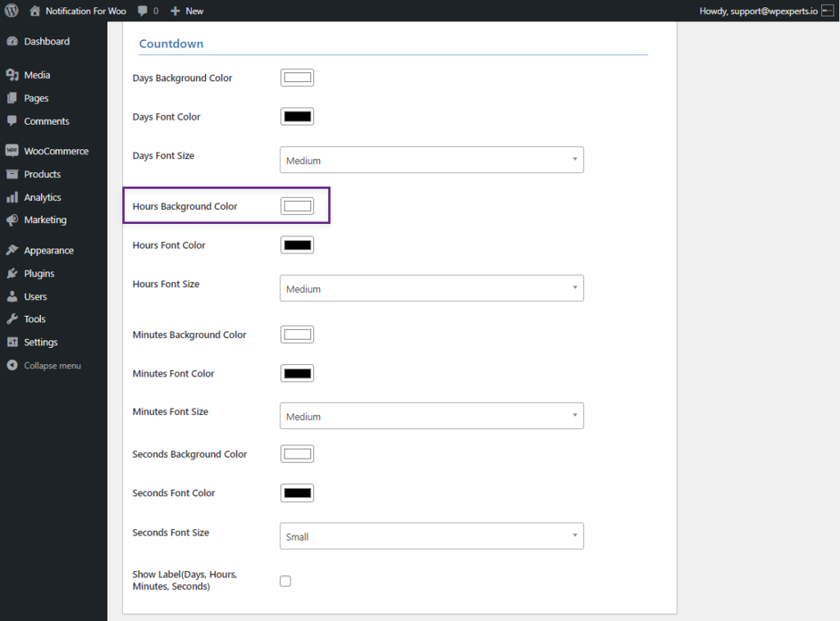The height and width of the screenshot is (621, 840).
Task: Enable Show Label checkbox
Action: point(285,581)
